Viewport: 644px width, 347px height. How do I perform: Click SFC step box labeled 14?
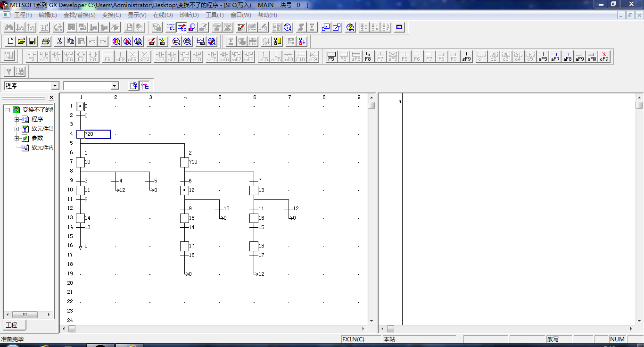point(81,218)
